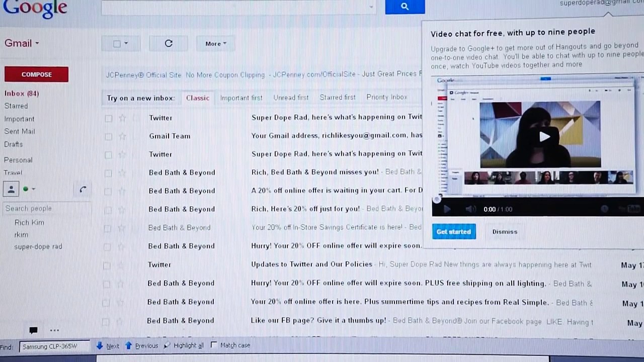This screenshot has width=644, height=362.
Task: Click Find Previous blue up arrow
Action: point(128,345)
